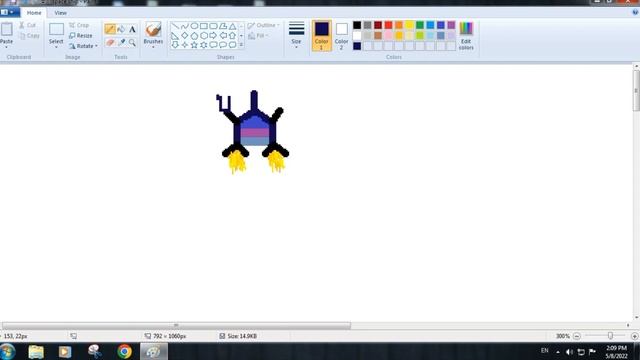The height and width of the screenshot is (360, 640).
Task: Switch to the View ribbon tab
Action: tap(60, 13)
